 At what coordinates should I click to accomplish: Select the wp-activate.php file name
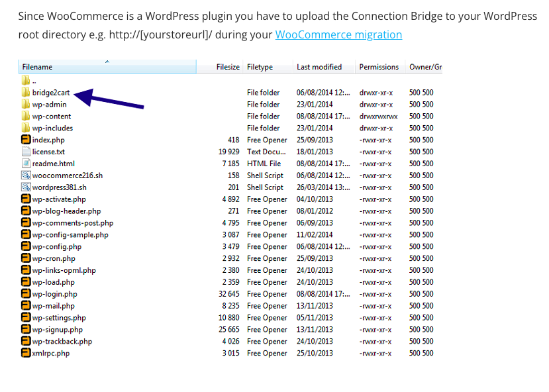pos(59,199)
